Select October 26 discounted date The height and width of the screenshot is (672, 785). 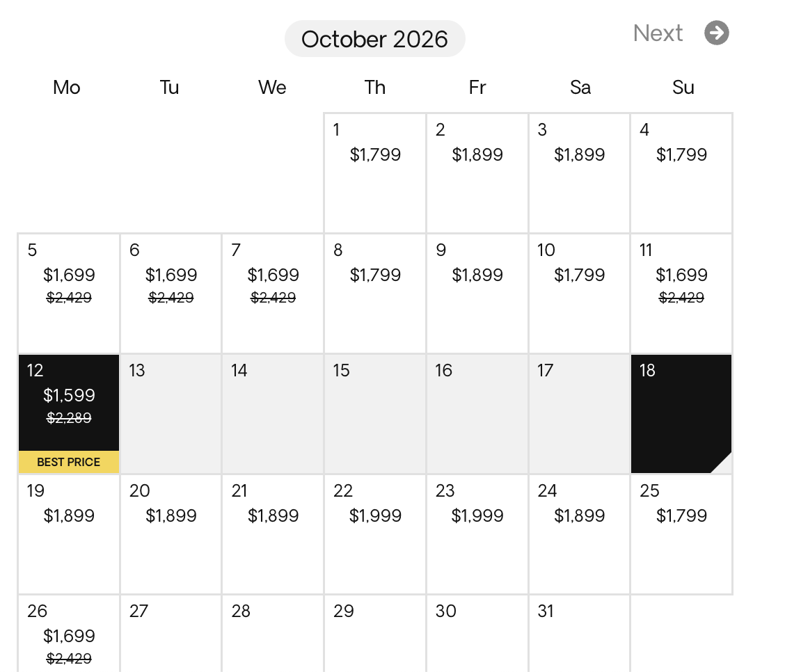[x=69, y=634]
